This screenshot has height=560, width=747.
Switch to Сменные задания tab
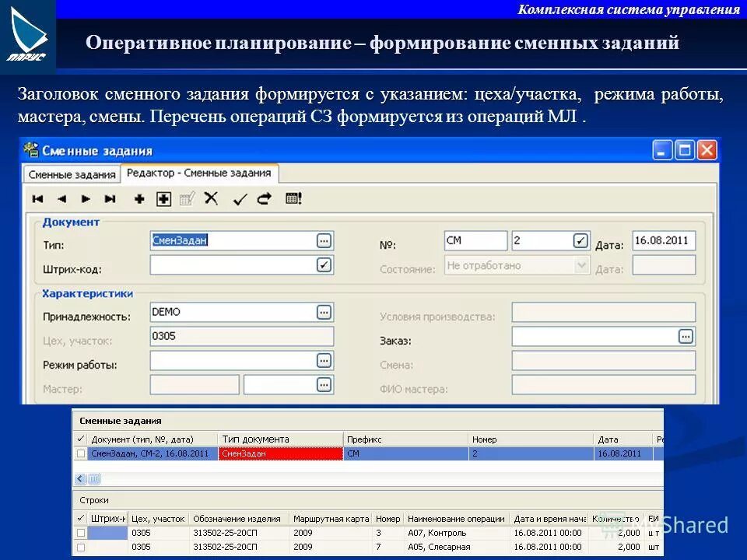click(72, 175)
